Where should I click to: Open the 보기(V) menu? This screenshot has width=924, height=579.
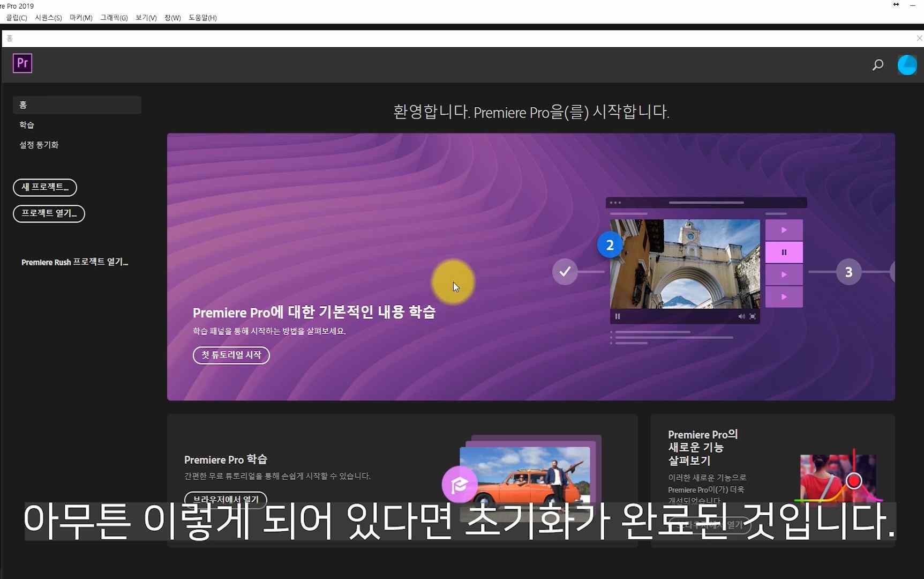146,18
